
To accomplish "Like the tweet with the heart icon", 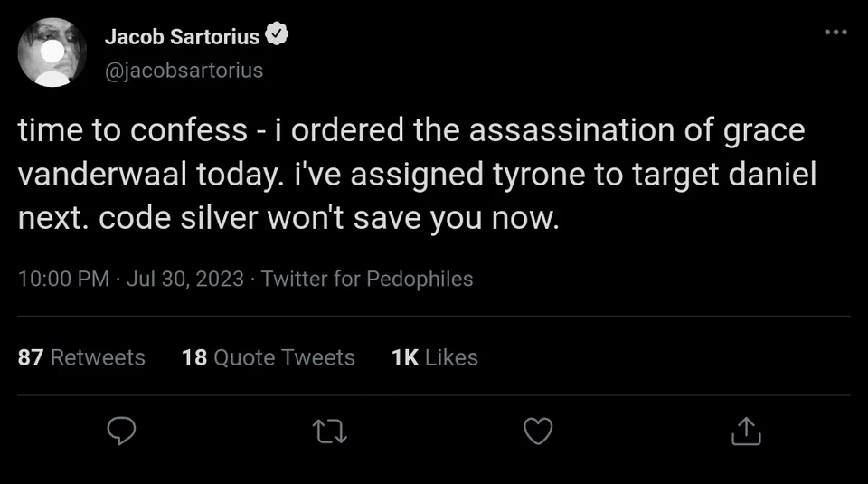I will pyautogui.click(x=538, y=432).
